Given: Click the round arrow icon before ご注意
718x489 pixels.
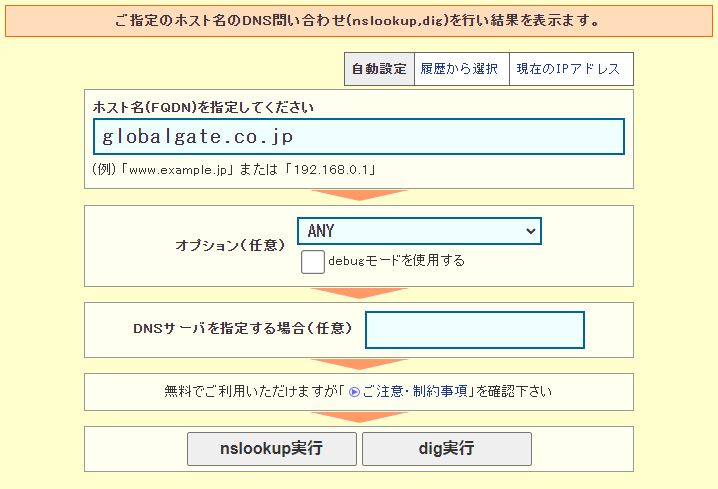Looking at the screenshot, I should point(354,392).
